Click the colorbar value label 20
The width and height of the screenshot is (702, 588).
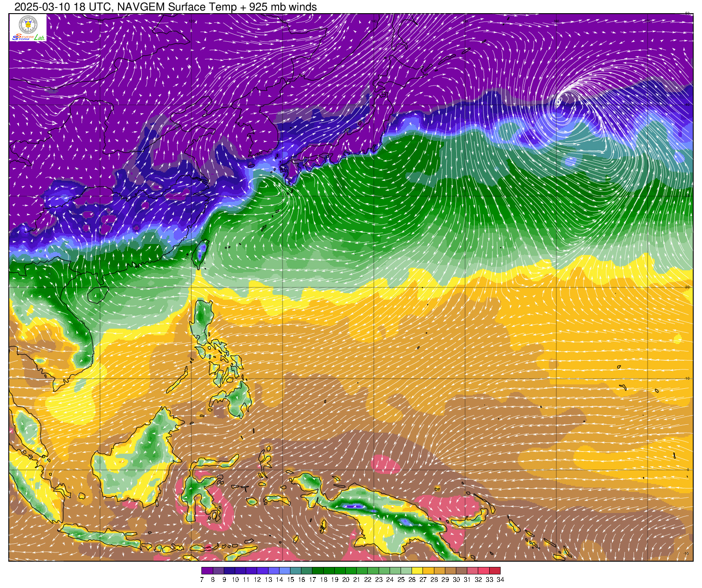point(346,580)
